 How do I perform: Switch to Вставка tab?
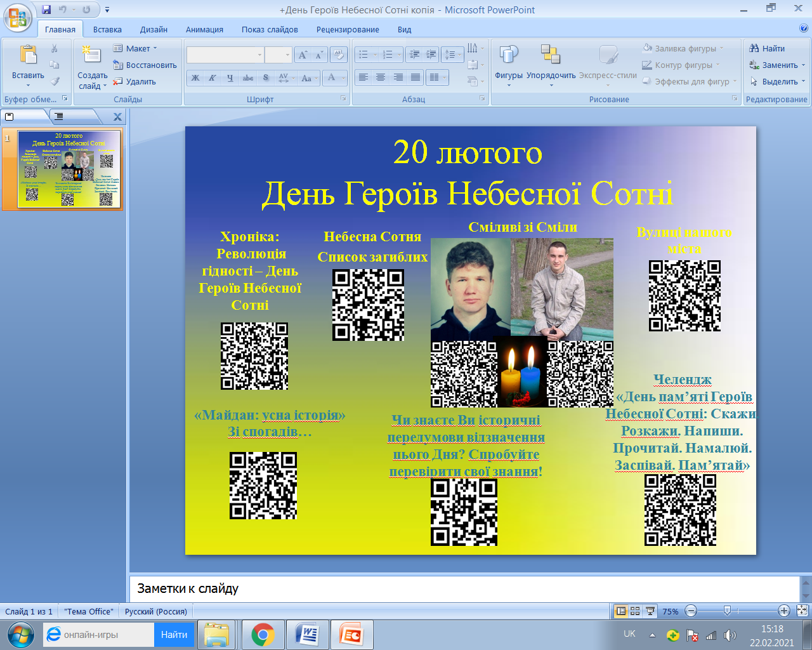coord(107,29)
